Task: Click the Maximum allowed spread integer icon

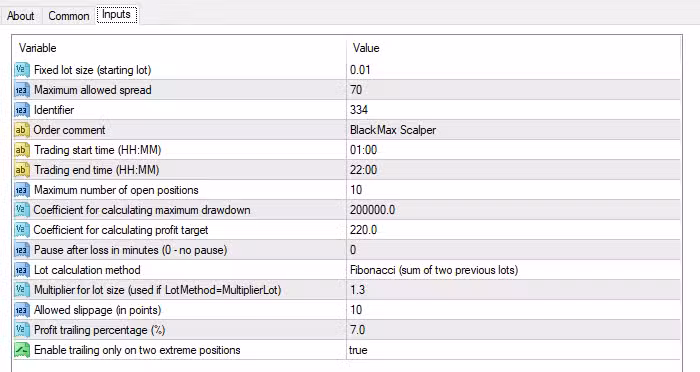Action: point(22,90)
